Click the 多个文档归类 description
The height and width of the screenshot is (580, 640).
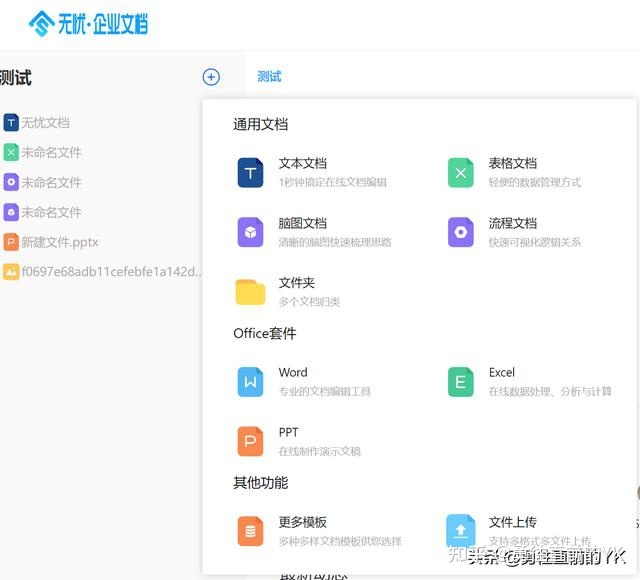pyautogui.click(x=309, y=302)
